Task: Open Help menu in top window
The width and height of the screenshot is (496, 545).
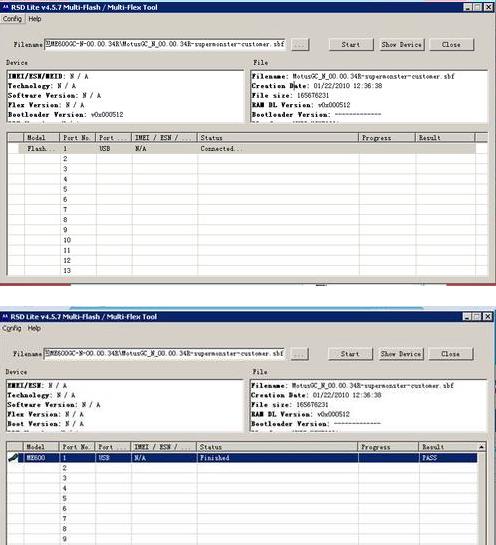Action: point(34,19)
